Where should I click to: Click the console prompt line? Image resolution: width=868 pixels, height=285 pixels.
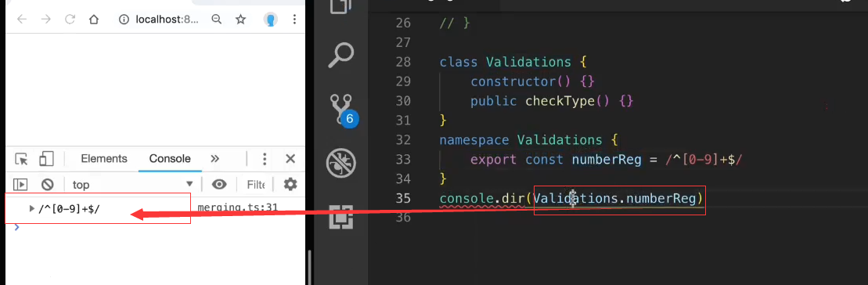click(155, 227)
